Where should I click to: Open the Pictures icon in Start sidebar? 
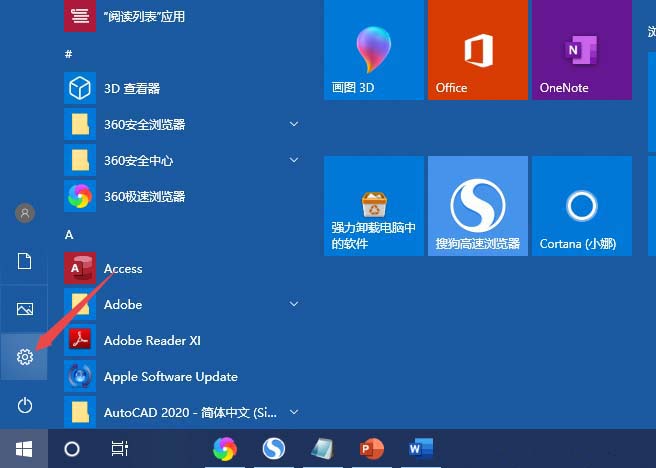(x=25, y=309)
